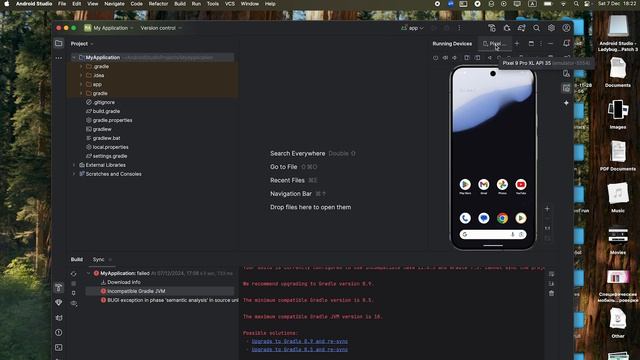This screenshot has height=360, width=640.
Task: Click the Debug bug icon in the top toolbar
Action: coord(507,28)
